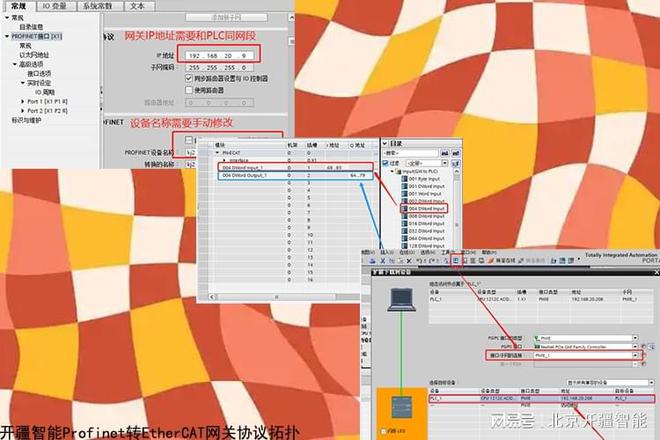
Task: Click the PLC device icon on orange panel
Action: [402, 407]
